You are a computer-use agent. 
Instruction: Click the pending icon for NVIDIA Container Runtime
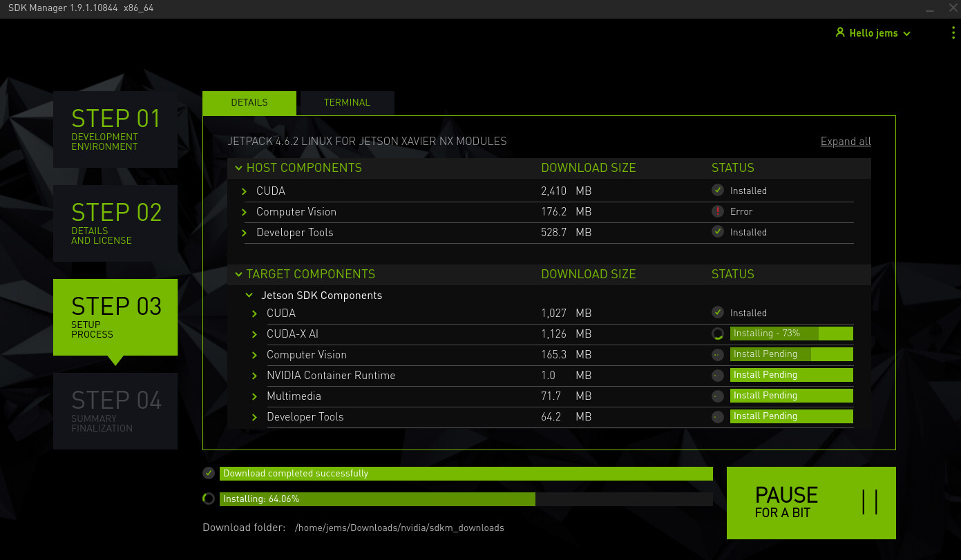click(718, 375)
